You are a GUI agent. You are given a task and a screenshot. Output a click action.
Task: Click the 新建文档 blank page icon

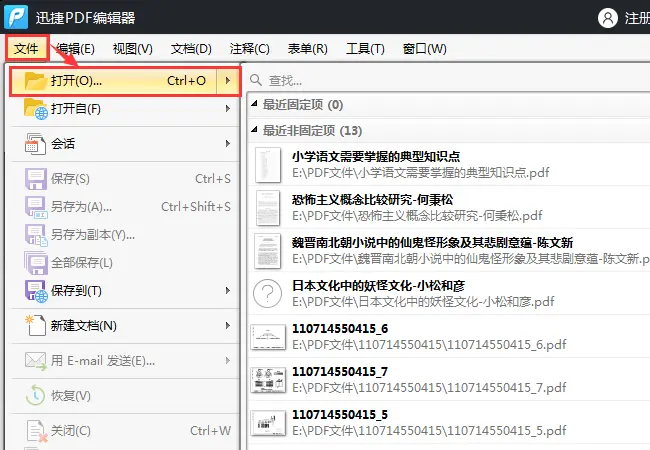click(36, 326)
